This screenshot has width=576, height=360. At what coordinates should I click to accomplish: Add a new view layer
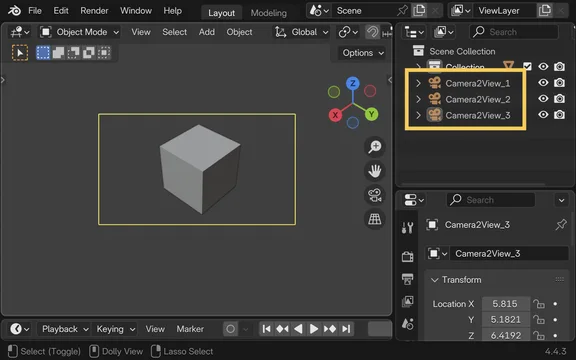pyautogui.click(x=544, y=11)
